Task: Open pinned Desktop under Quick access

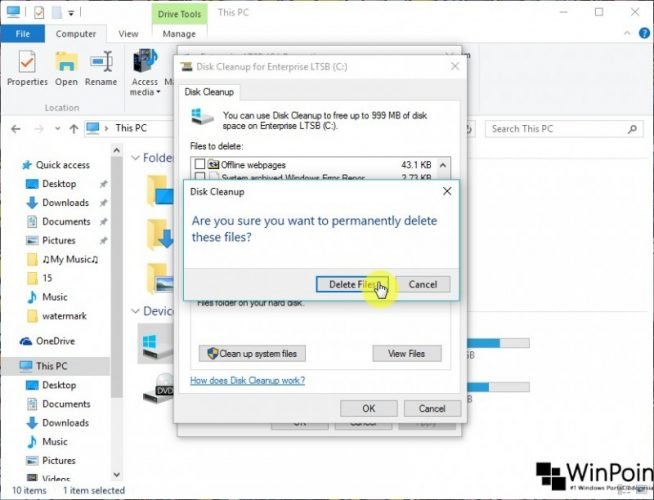Action: pos(59,183)
